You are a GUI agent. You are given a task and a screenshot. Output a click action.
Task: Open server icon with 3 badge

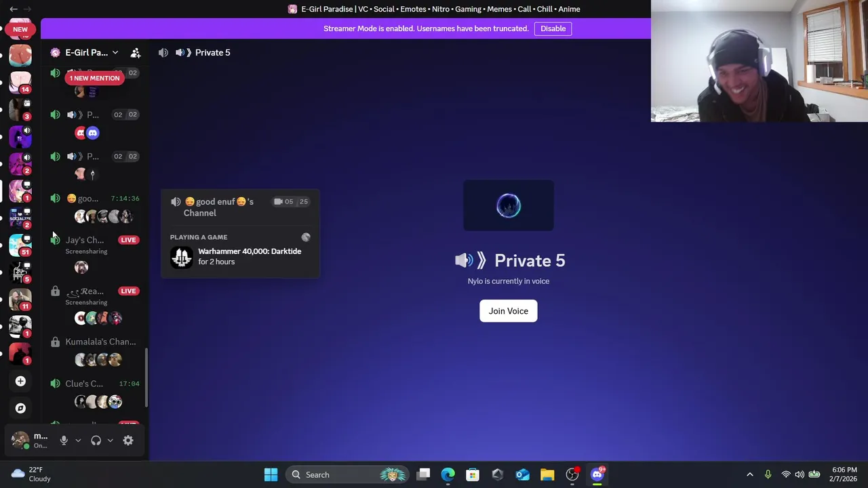[x=20, y=109]
